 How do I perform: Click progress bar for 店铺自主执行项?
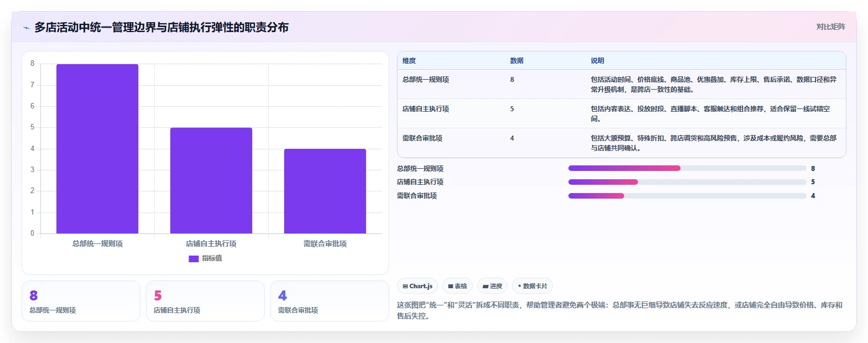(x=687, y=182)
